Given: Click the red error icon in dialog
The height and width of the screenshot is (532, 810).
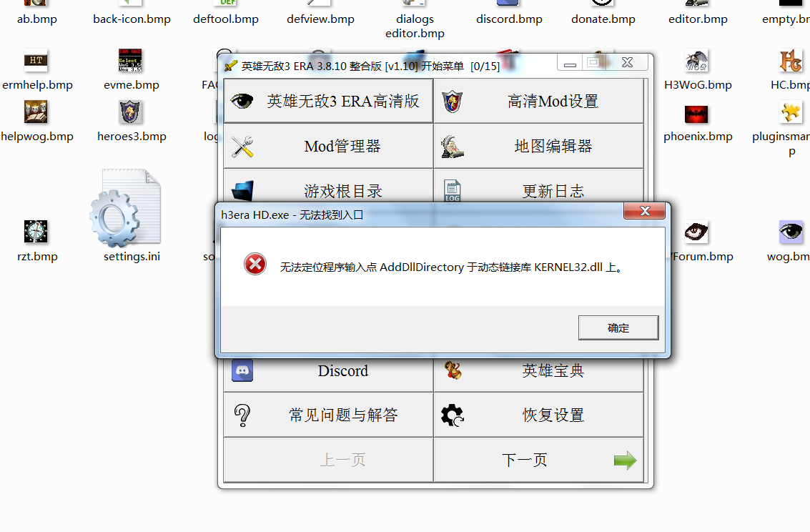Looking at the screenshot, I should coord(255,264).
